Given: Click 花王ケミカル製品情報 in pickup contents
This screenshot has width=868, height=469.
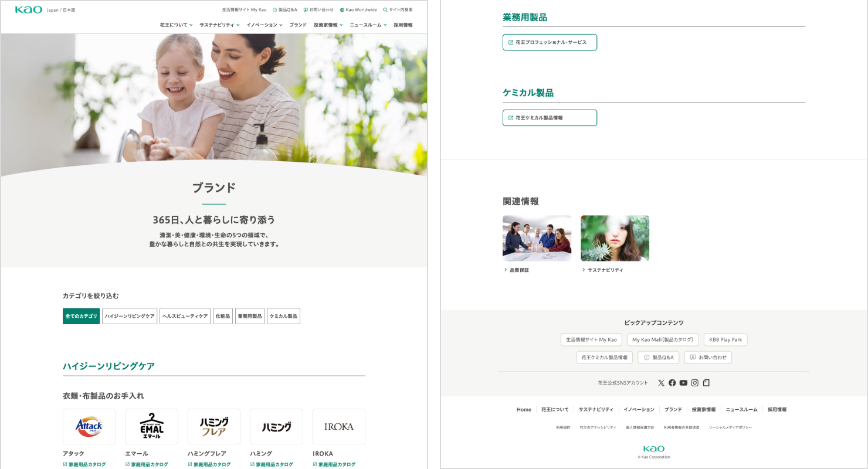Looking at the screenshot, I should 605,358.
